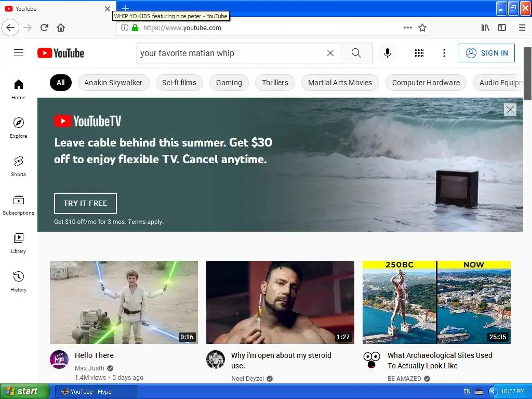The height and width of the screenshot is (399, 532).
Task: Open the Hello There video title
Action: 94,355
